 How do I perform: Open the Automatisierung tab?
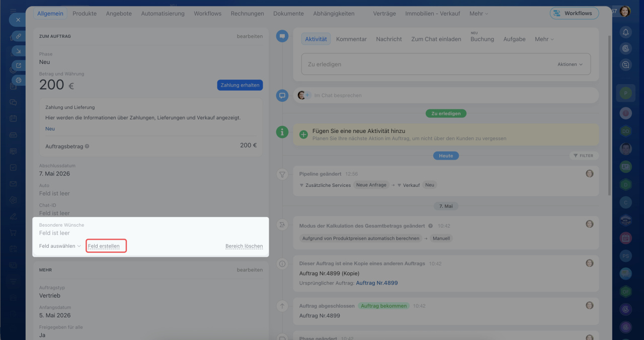pyautogui.click(x=163, y=14)
